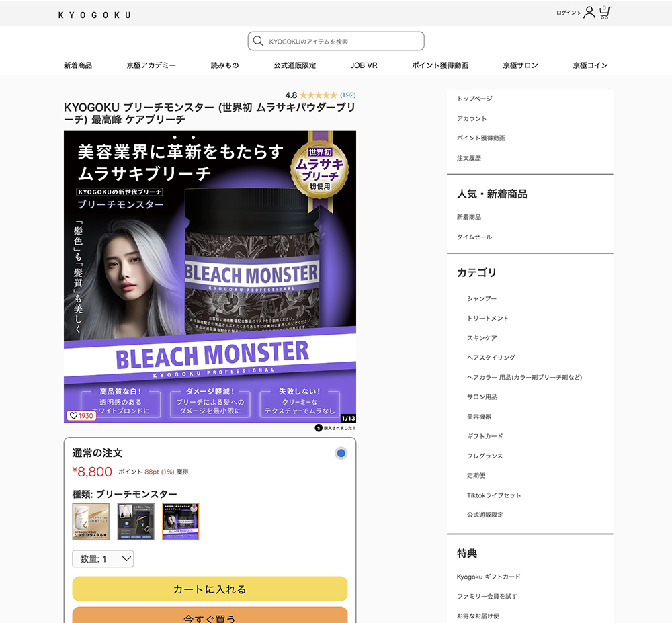Click the 88pt (1%) points text

(159, 472)
